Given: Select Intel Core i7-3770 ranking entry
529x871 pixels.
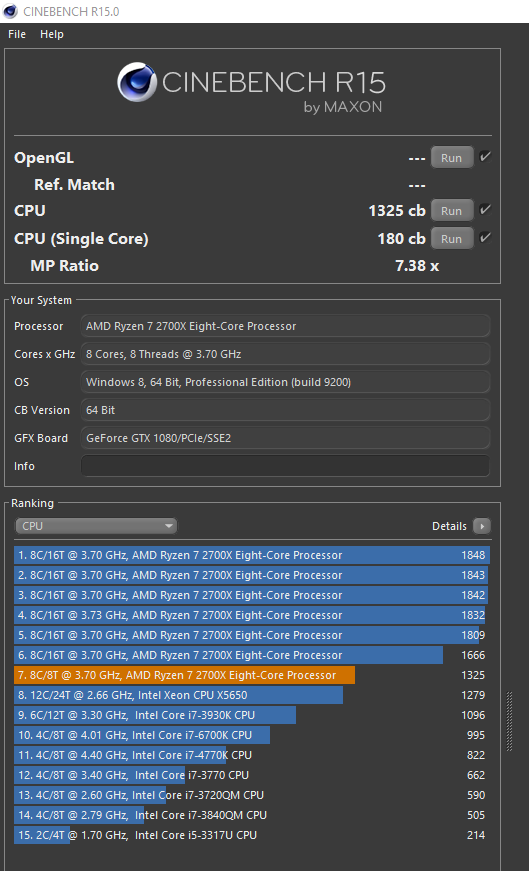Looking at the screenshot, I should [252, 775].
